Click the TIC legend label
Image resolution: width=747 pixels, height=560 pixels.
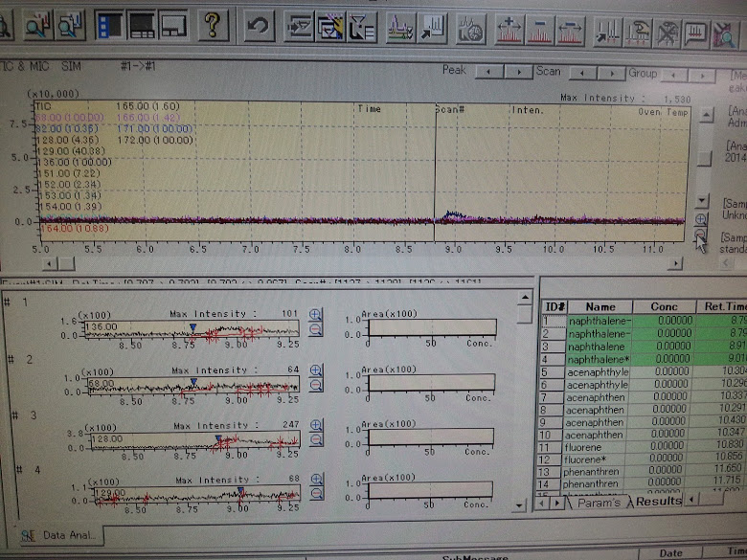click(x=43, y=106)
